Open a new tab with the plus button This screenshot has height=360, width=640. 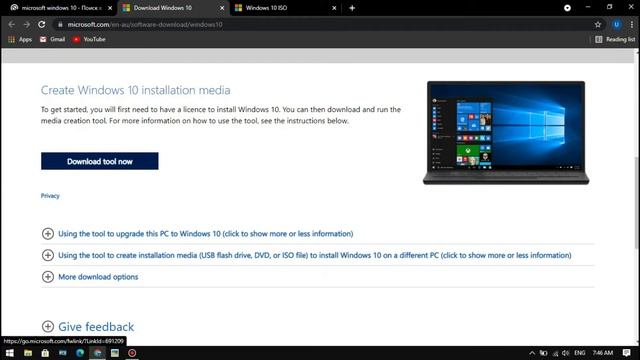[352, 8]
